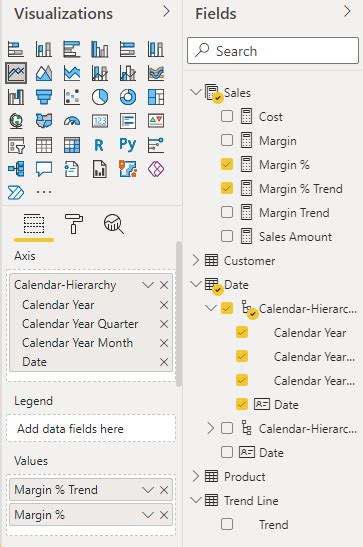This screenshot has width=363, height=547.
Task: Open Margin % Trend value dropdown arrow
Action: (x=148, y=490)
